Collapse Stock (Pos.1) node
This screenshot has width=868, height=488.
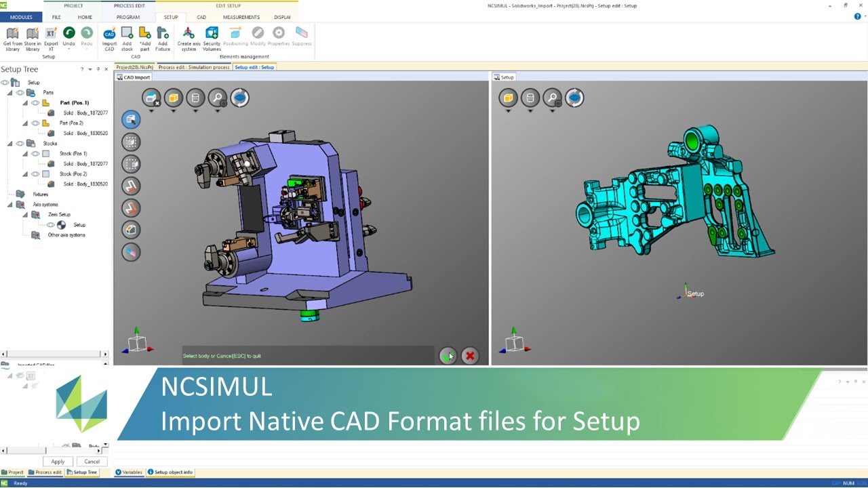pos(26,154)
